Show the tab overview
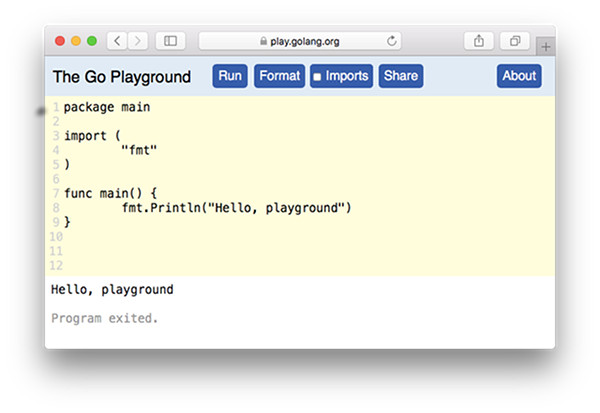This screenshot has height=413, width=600. tap(514, 41)
